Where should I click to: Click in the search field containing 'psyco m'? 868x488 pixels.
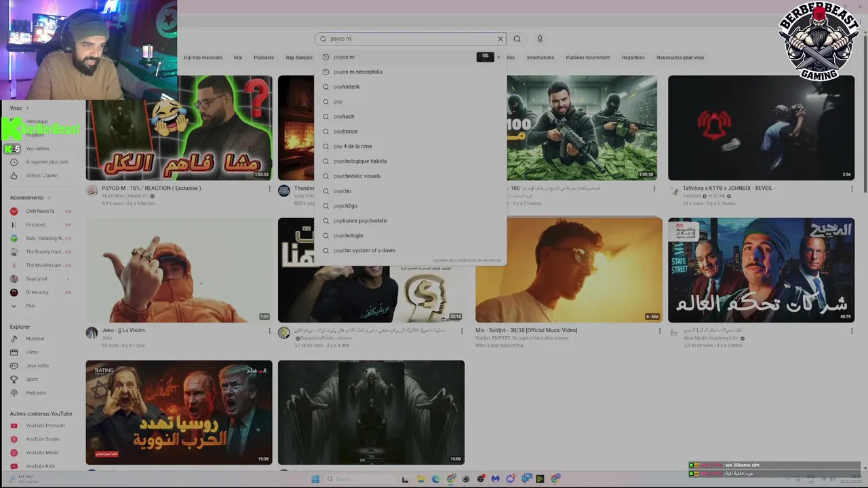point(411,39)
